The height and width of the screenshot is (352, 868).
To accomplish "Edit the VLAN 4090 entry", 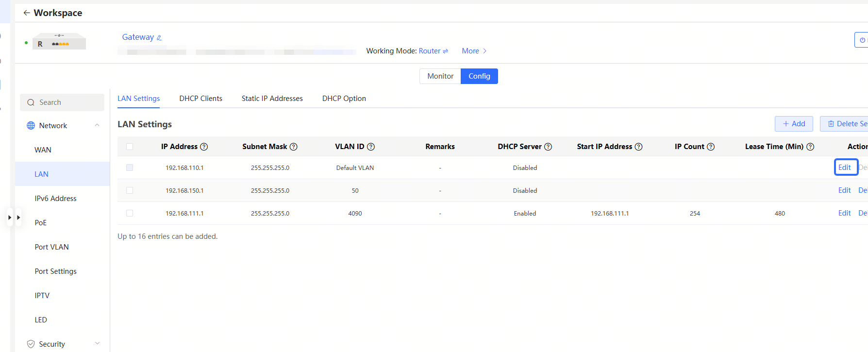I will click(x=844, y=213).
